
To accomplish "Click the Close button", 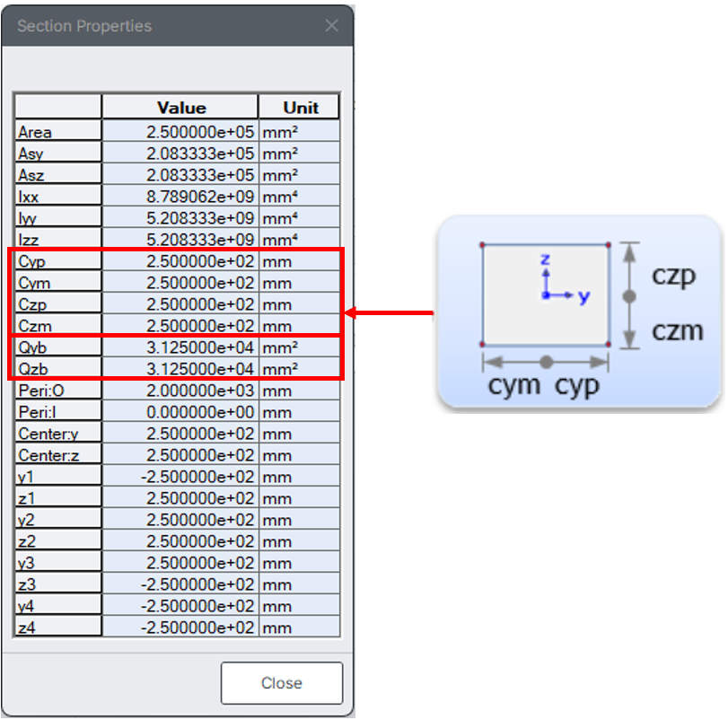I will 282,683.
